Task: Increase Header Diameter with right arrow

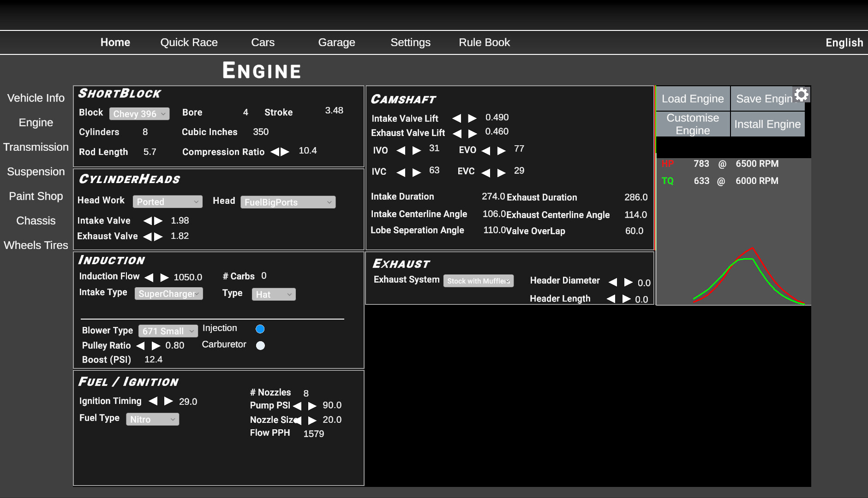Action: pos(628,282)
